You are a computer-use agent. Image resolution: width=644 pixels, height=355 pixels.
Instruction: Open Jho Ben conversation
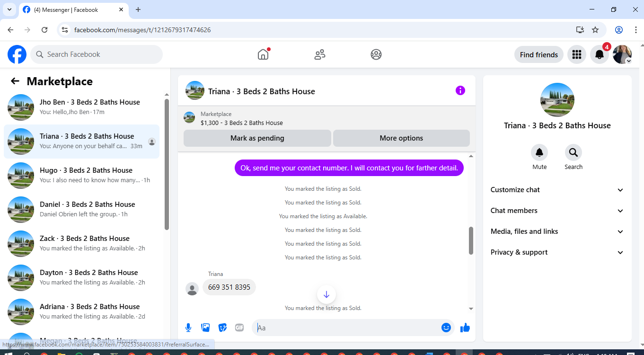tap(81, 107)
